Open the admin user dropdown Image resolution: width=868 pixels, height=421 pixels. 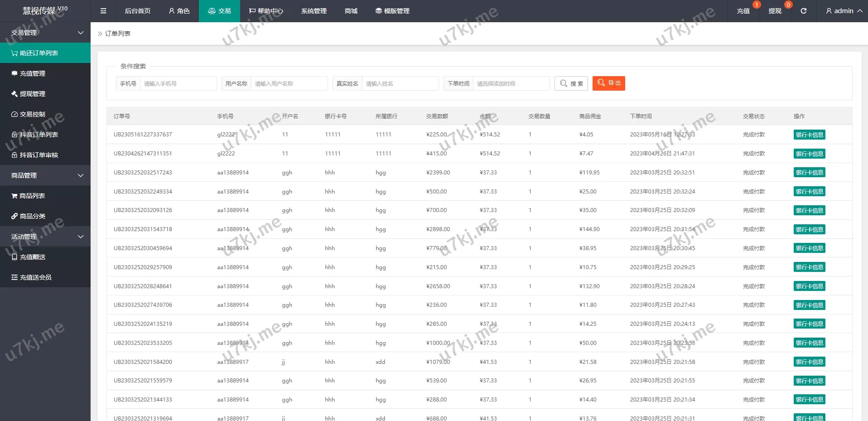tap(844, 11)
